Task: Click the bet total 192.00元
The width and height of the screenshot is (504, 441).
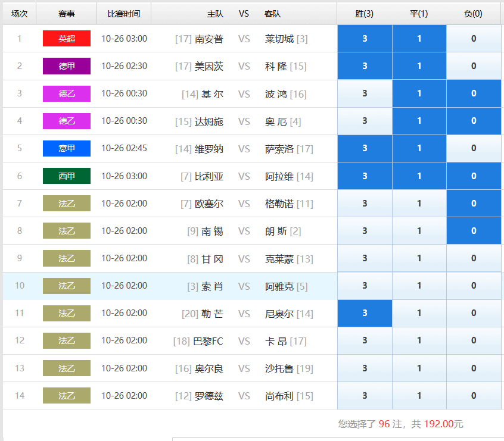Action: tap(444, 424)
